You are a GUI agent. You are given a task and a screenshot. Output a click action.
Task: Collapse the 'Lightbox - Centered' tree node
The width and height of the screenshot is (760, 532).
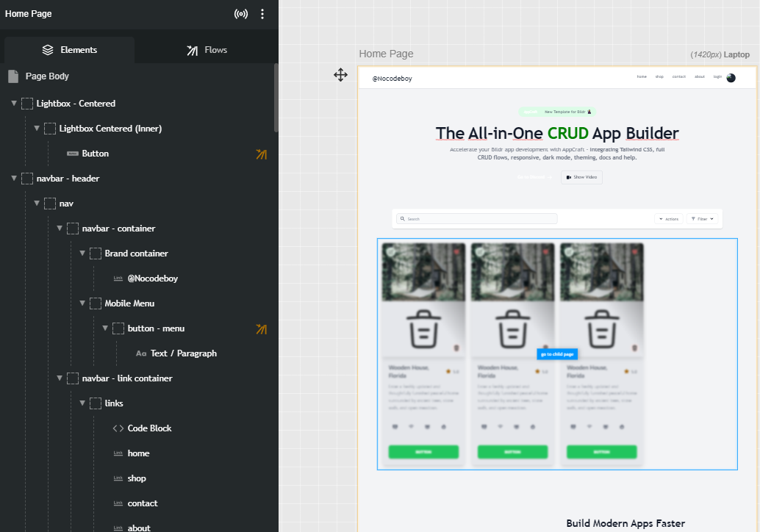pos(15,103)
